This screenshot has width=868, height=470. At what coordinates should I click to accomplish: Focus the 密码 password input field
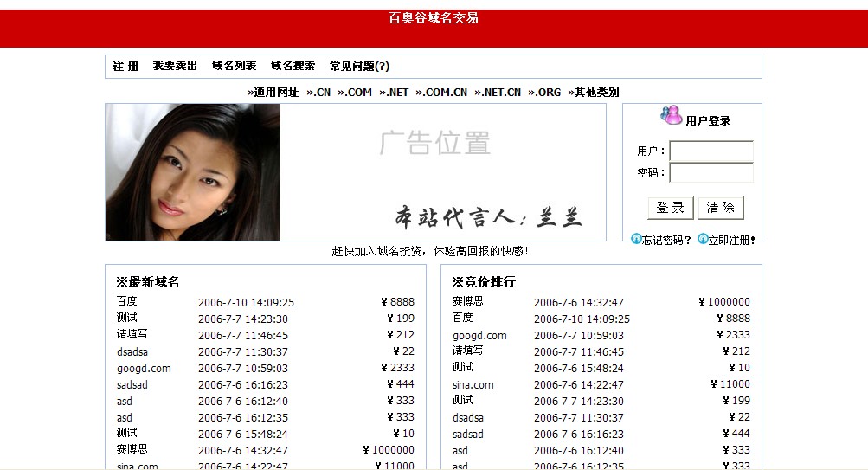(x=711, y=172)
